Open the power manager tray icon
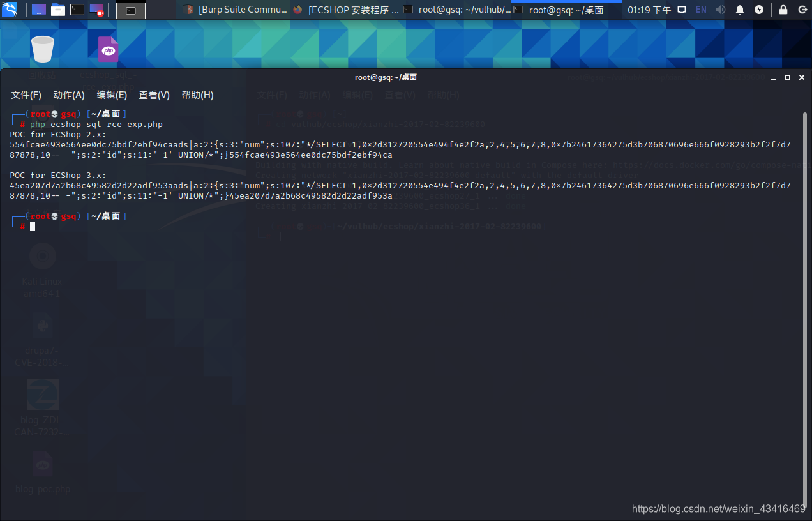The width and height of the screenshot is (812, 521). pos(759,10)
